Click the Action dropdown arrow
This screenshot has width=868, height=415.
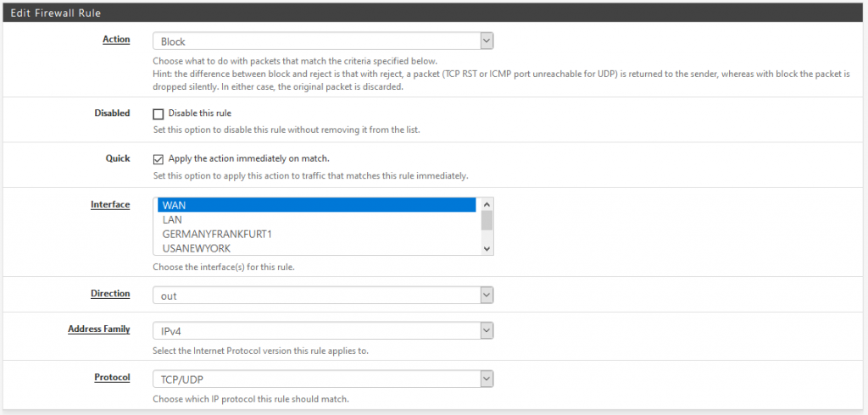pyautogui.click(x=486, y=41)
